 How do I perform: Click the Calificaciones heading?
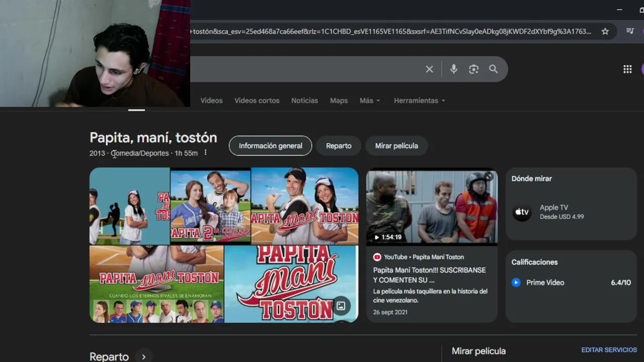point(534,262)
